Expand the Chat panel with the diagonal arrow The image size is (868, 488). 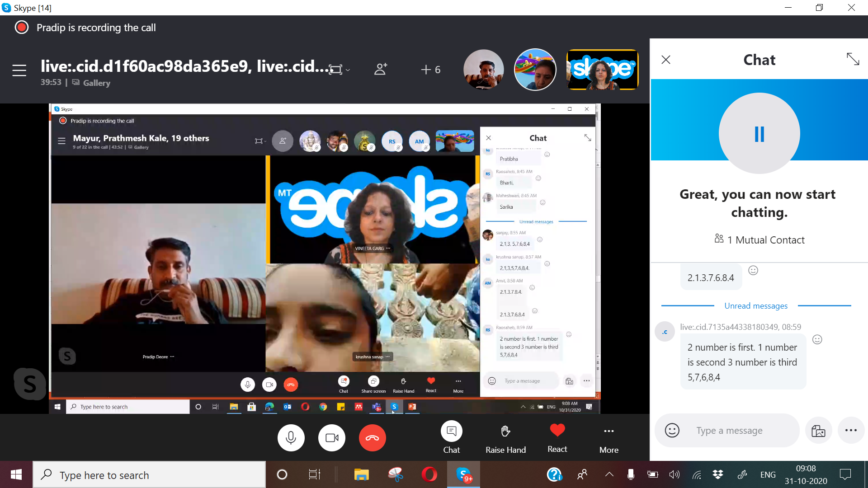coord(853,59)
